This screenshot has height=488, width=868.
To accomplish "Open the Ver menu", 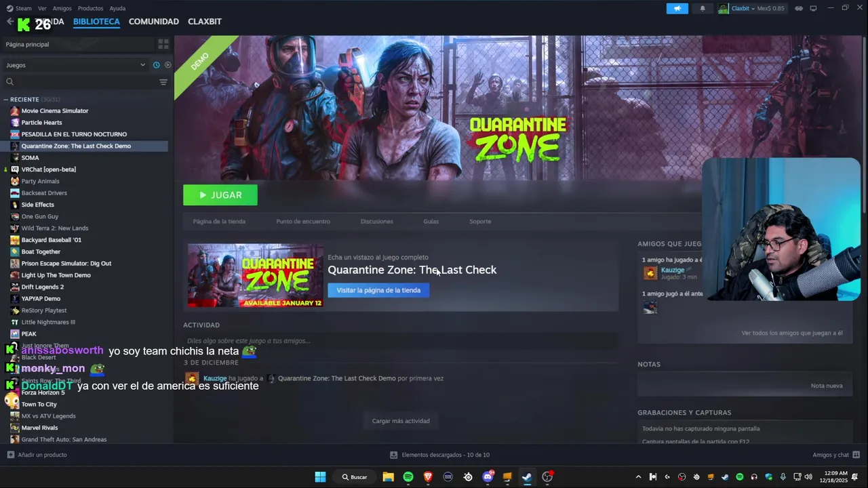I will click(x=42, y=8).
